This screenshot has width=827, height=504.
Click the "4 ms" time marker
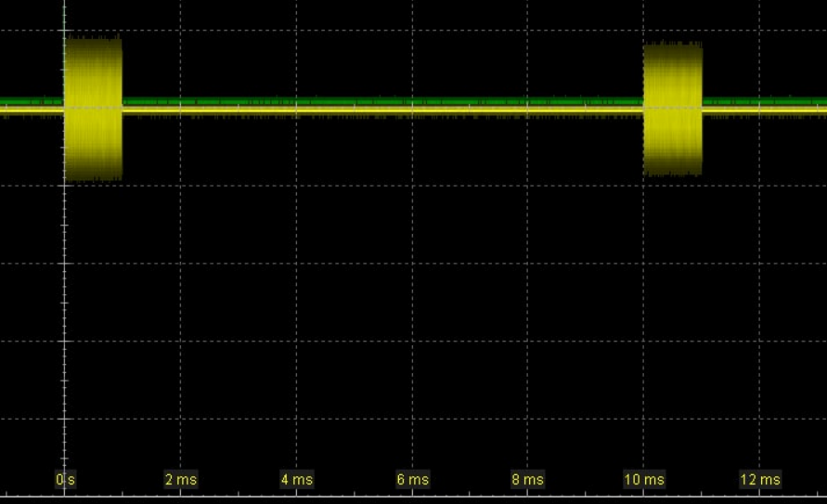pyautogui.click(x=297, y=480)
